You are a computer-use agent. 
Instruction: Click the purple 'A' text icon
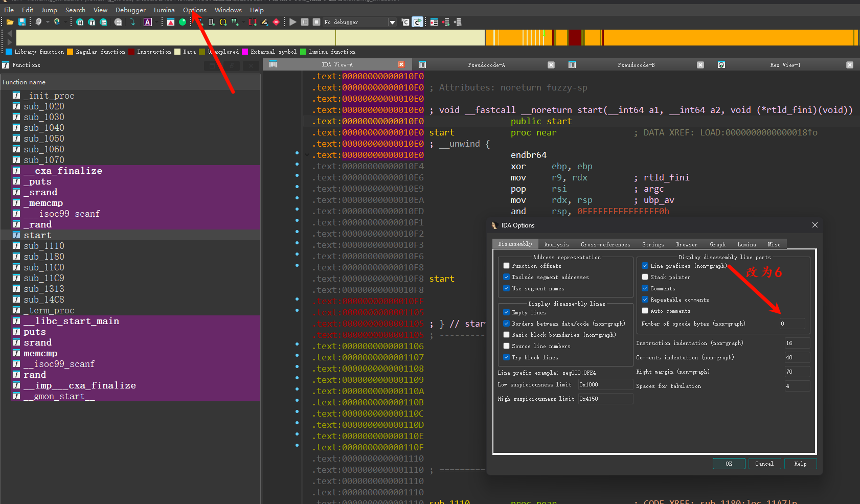(x=148, y=22)
